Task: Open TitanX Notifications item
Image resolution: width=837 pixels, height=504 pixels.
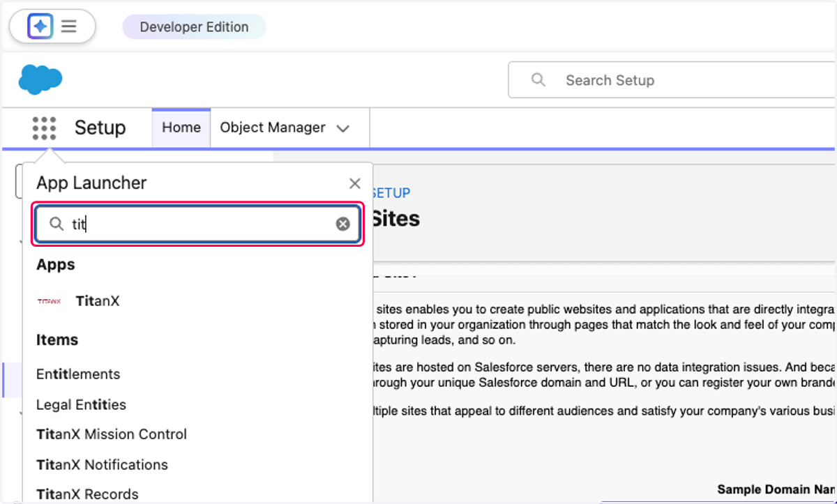Action: pos(102,464)
